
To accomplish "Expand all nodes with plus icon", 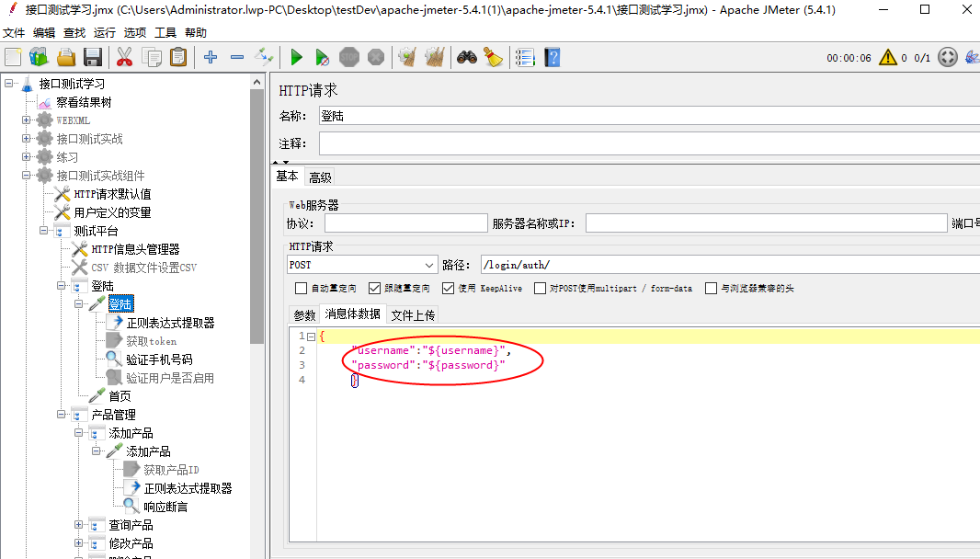I will pyautogui.click(x=211, y=58).
